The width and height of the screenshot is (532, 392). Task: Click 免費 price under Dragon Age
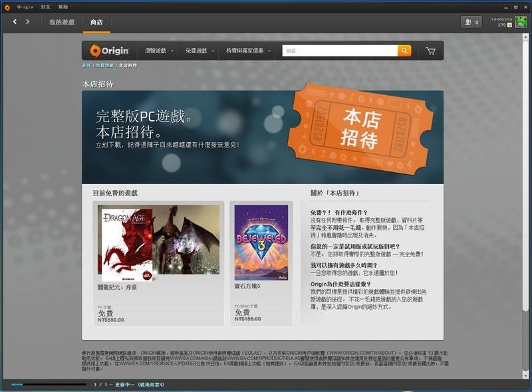pyautogui.click(x=105, y=313)
